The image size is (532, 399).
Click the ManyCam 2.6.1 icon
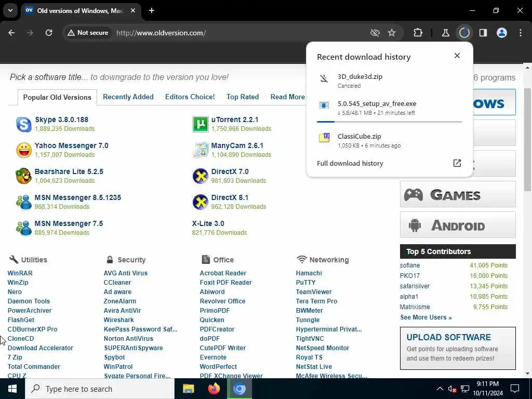tap(200, 150)
